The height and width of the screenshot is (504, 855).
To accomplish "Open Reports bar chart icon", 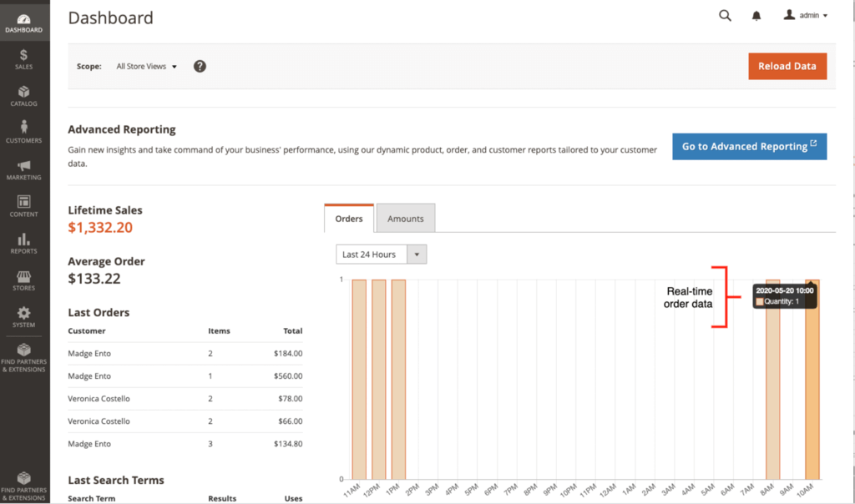I will click(x=24, y=243).
